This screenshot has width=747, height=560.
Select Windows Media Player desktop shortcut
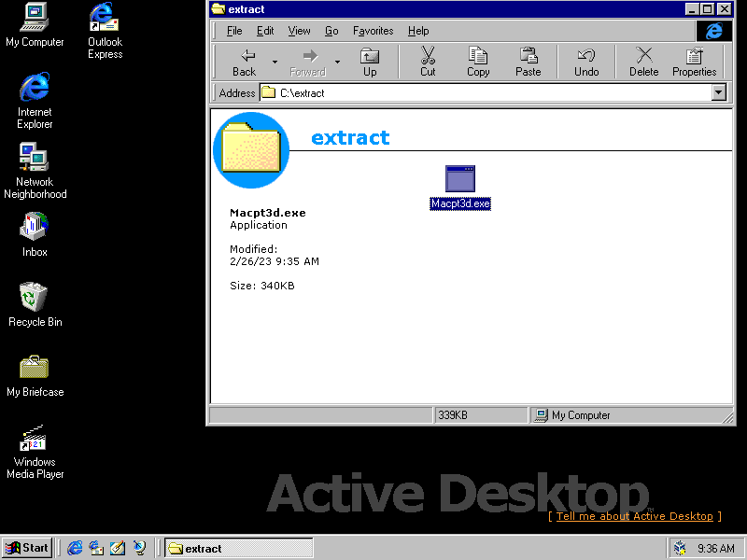[x=35, y=452]
